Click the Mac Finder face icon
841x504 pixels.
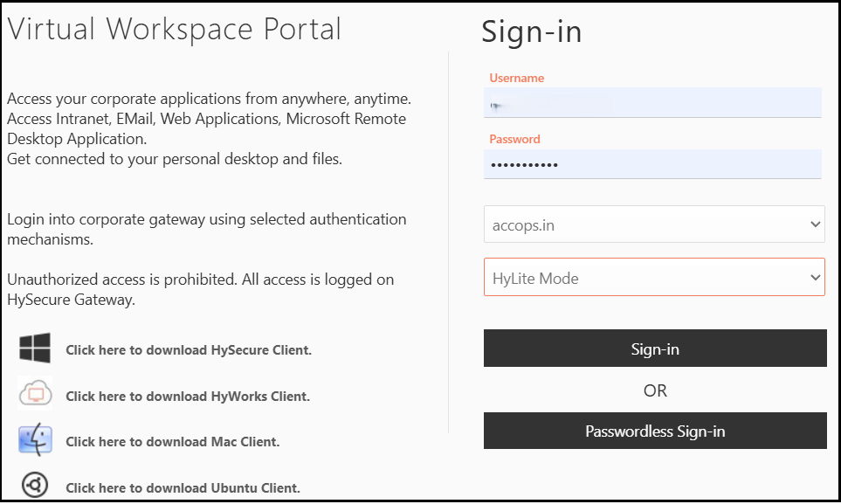pyautogui.click(x=36, y=440)
